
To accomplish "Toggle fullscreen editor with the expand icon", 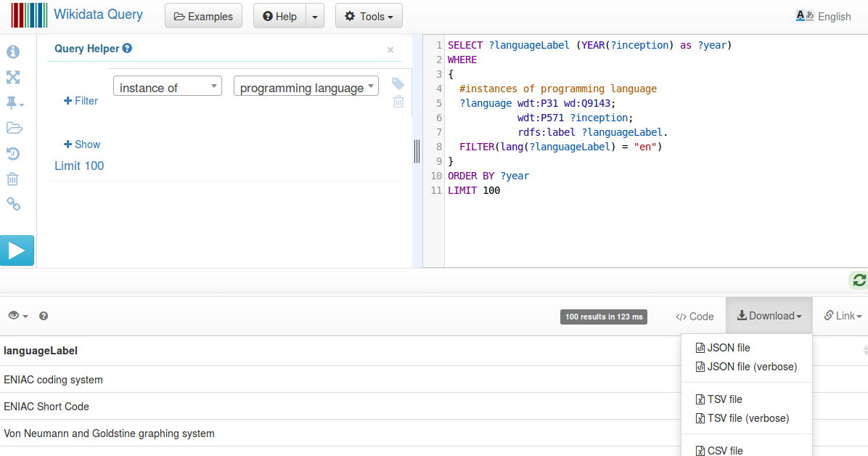I will click(13, 77).
